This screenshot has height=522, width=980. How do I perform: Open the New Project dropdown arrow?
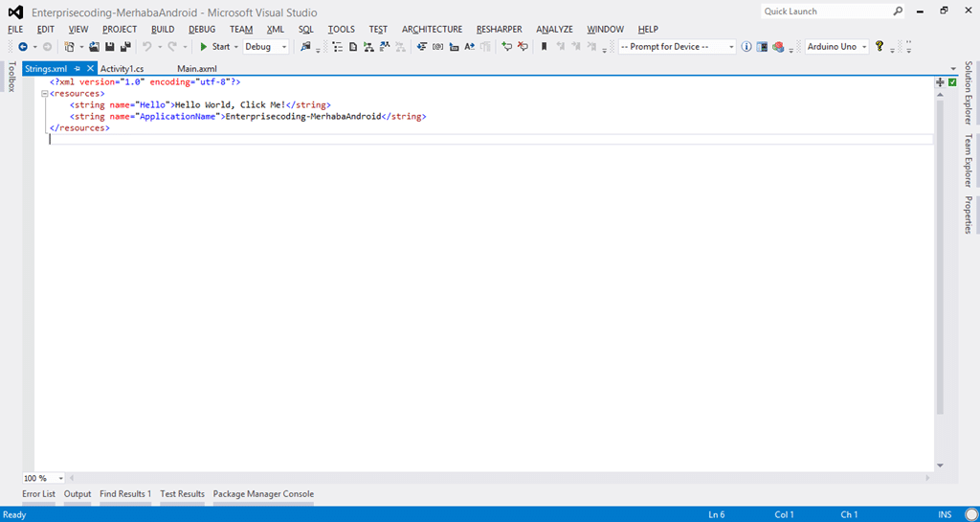click(x=81, y=47)
